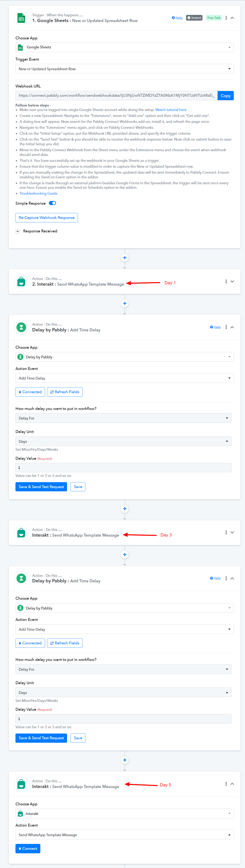Toggle the Simple Response switch
Screen dimensions: 245x868
pyautogui.click(x=53, y=203)
